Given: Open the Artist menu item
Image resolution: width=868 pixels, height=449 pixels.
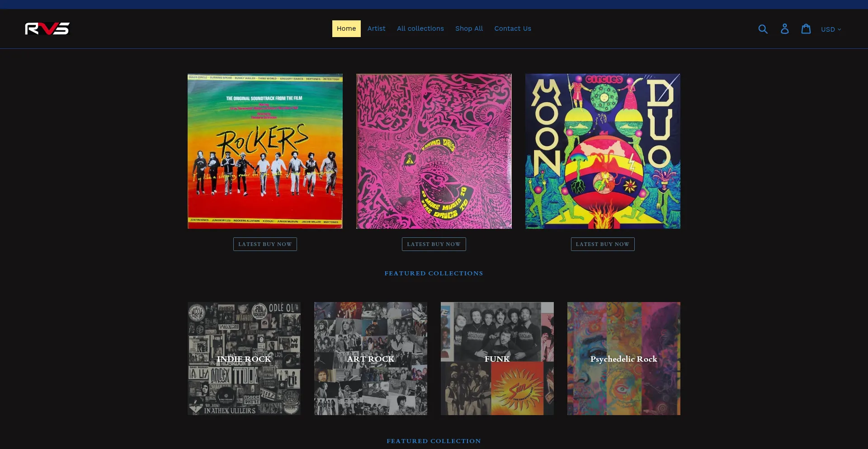Looking at the screenshot, I should pyautogui.click(x=376, y=28).
